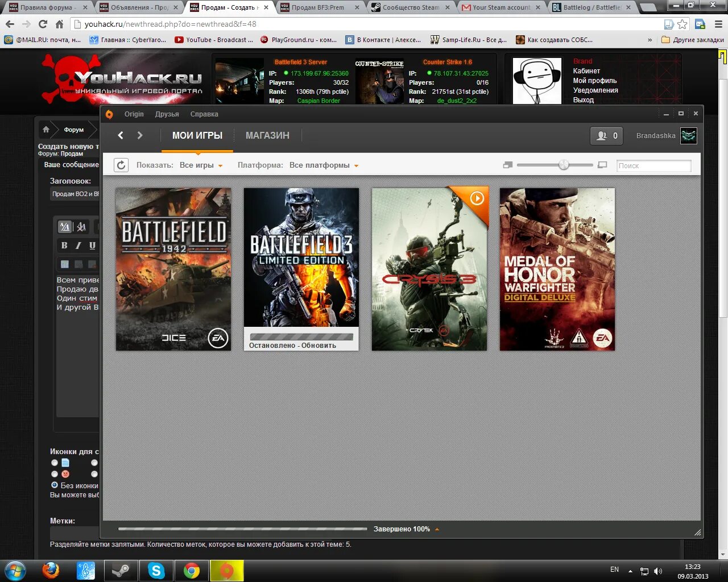Image resolution: width=728 pixels, height=582 pixels.
Task: Click the 'Поиск' search field
Action: (x=654, y=165)
